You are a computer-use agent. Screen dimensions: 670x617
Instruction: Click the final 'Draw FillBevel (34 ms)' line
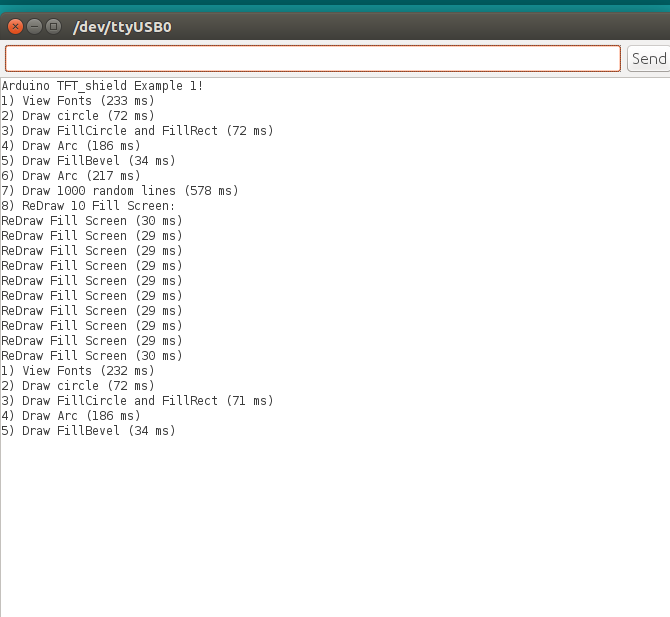(x=88, y=431)
